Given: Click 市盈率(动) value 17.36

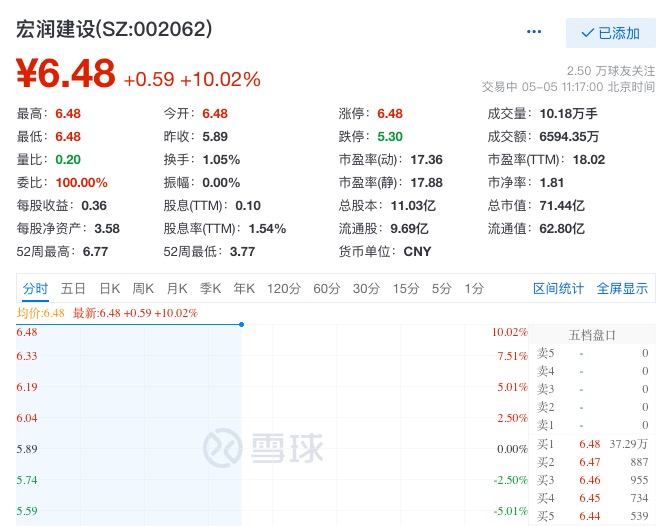Looking at the screenshot, I should coord(426,160).
